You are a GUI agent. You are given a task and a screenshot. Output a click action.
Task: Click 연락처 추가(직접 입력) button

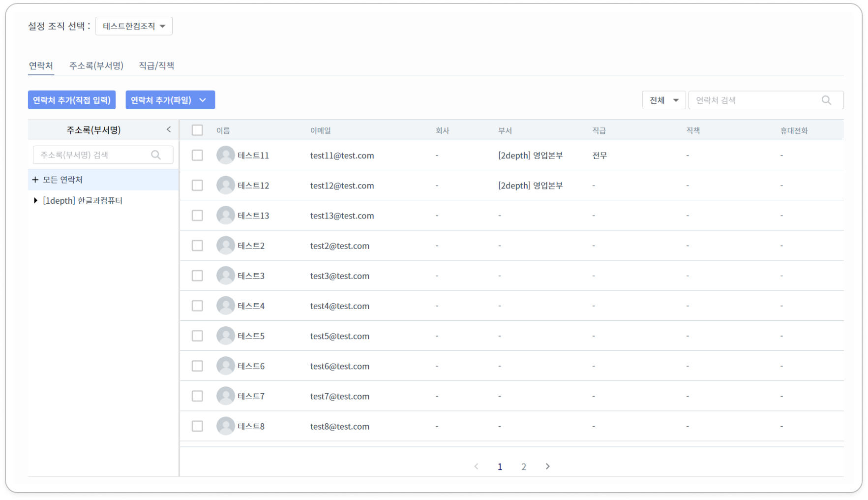[x=72, y=100]
